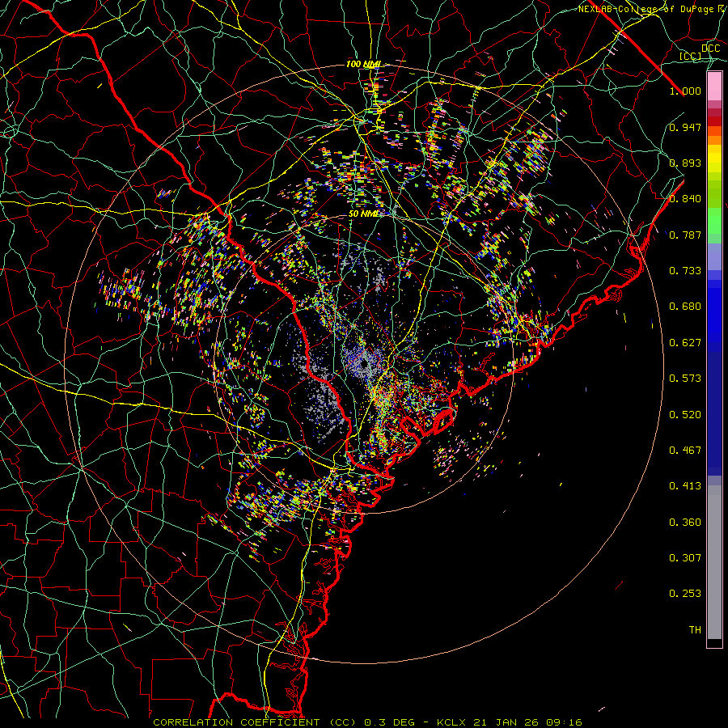Click the 50 NMI range ring label
Viewport: 728px width, 728px height.
point(363,214)
